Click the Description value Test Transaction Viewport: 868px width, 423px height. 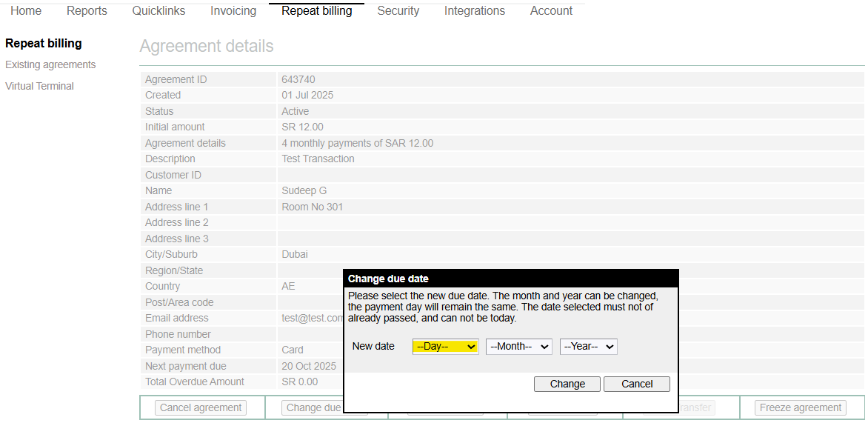[x=318, y=159]
